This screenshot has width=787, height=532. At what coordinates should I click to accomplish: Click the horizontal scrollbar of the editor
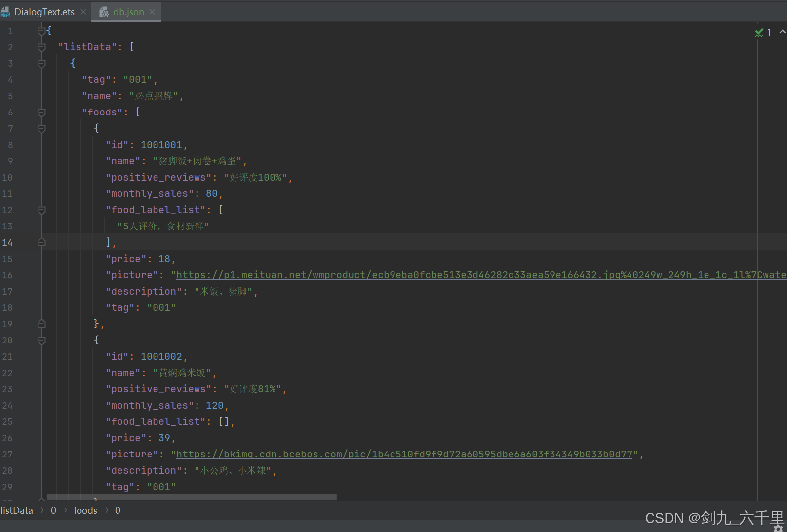pyautogui.click(x=192, y=497)
